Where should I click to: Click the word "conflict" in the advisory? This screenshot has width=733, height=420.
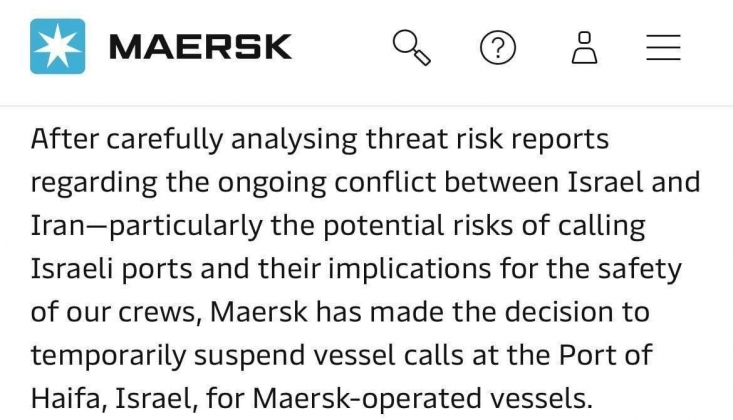tap(385, 182)
